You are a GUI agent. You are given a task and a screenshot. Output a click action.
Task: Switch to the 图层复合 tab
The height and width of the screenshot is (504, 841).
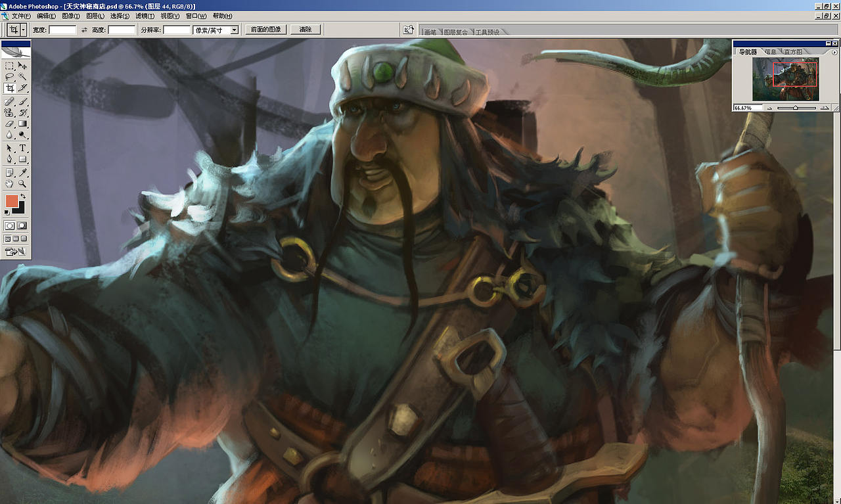coord(456,32)
